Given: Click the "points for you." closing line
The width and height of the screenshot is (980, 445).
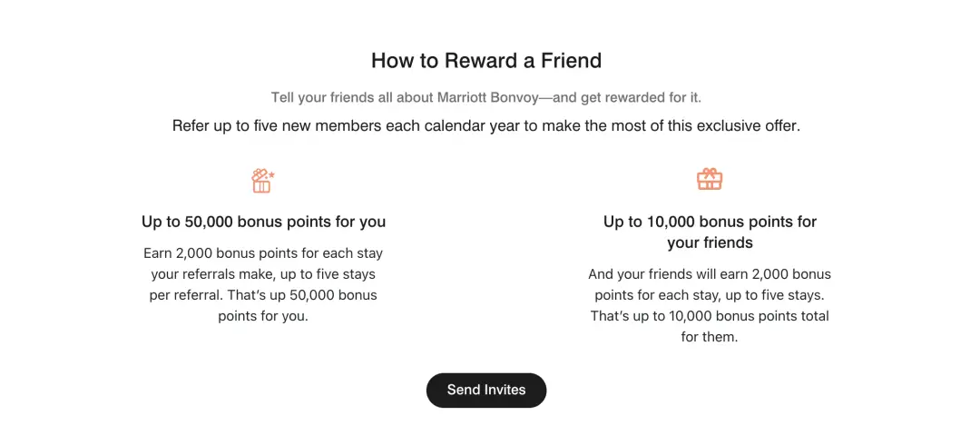Looking at the screenshot, I should pos(263,317).
